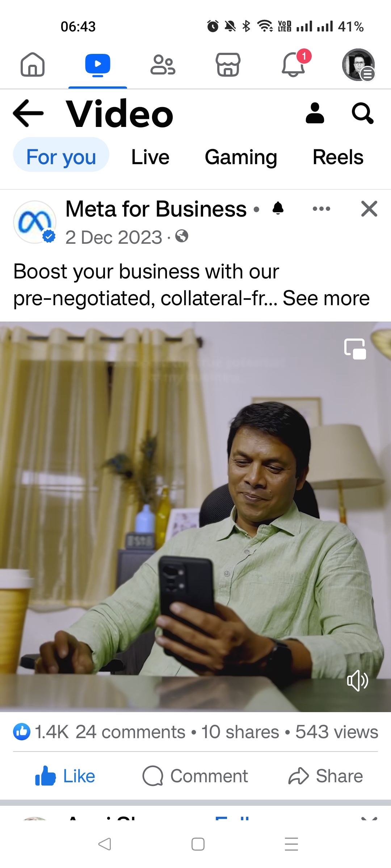Open the Marketplace storefront icon
The height and width of the screenshot is (868, 391).
coord(228,65)
